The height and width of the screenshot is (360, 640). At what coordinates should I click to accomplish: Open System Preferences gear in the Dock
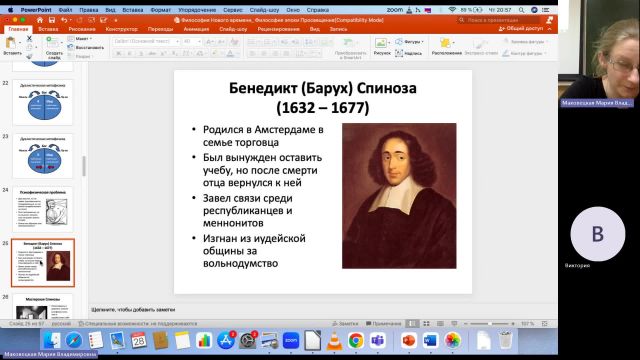click(247, 340)
